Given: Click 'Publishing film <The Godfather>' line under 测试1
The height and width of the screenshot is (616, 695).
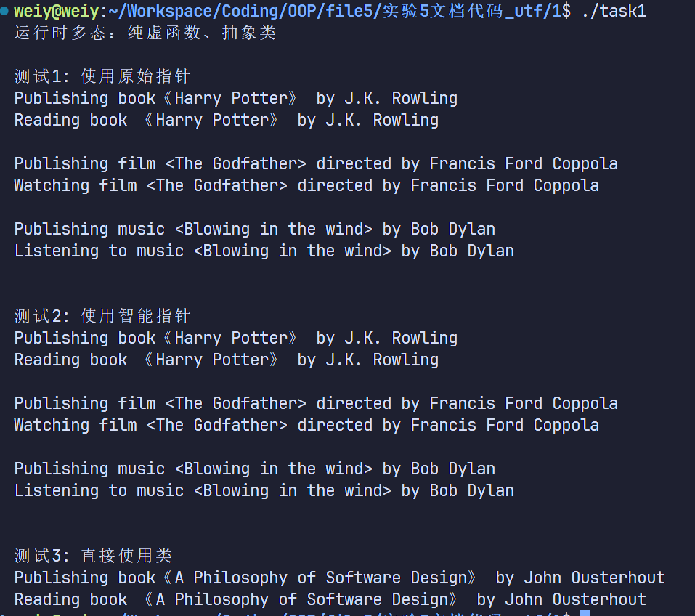Looking at the screenshot, I should [316, 163].
